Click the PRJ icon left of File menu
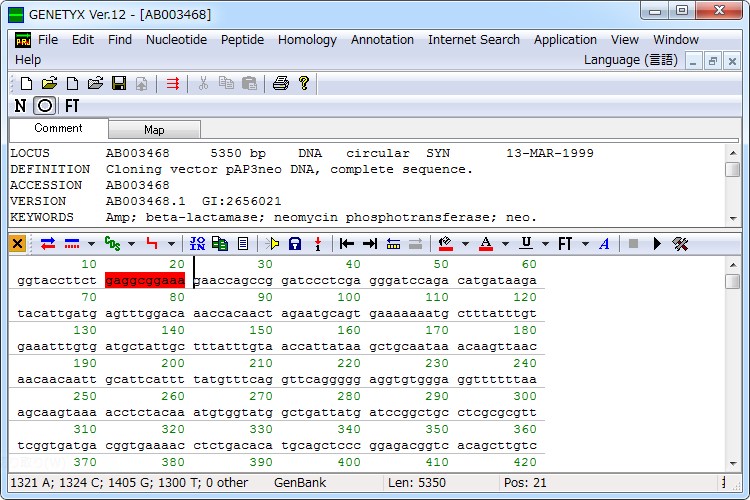 (23, 40)
